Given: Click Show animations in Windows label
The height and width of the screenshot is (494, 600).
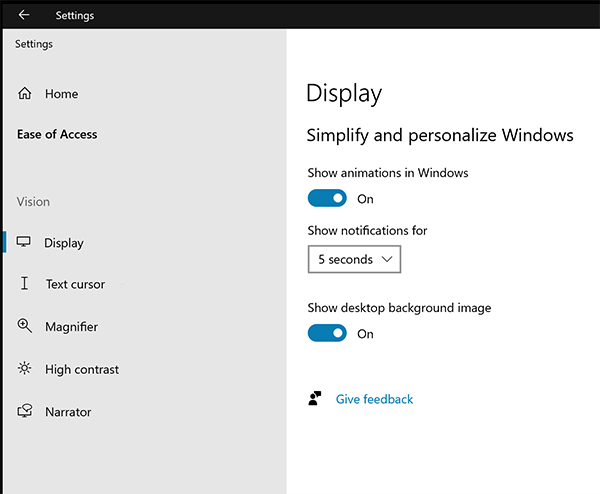Looking at the screenshot, I should 388,173.
